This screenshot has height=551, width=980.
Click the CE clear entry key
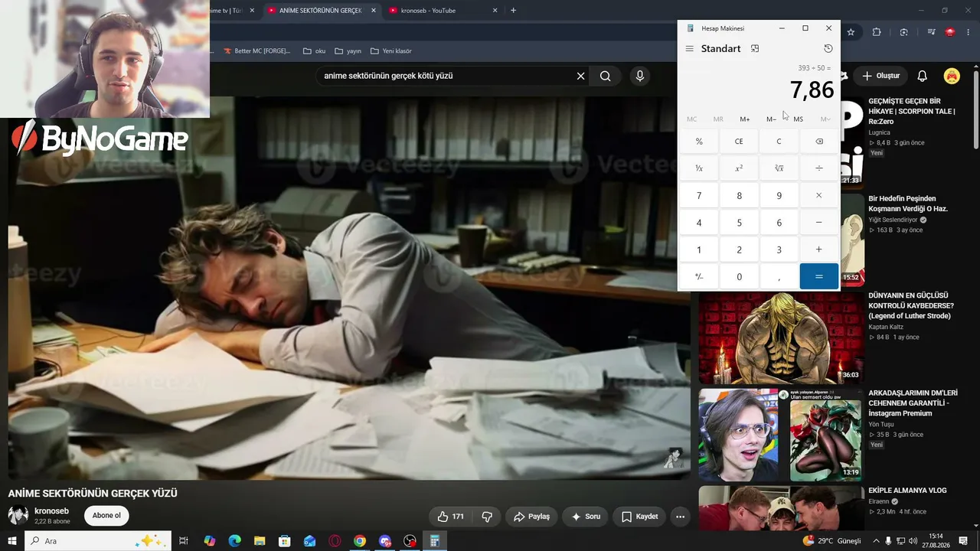pyautogui.click(x=739, y=141)
